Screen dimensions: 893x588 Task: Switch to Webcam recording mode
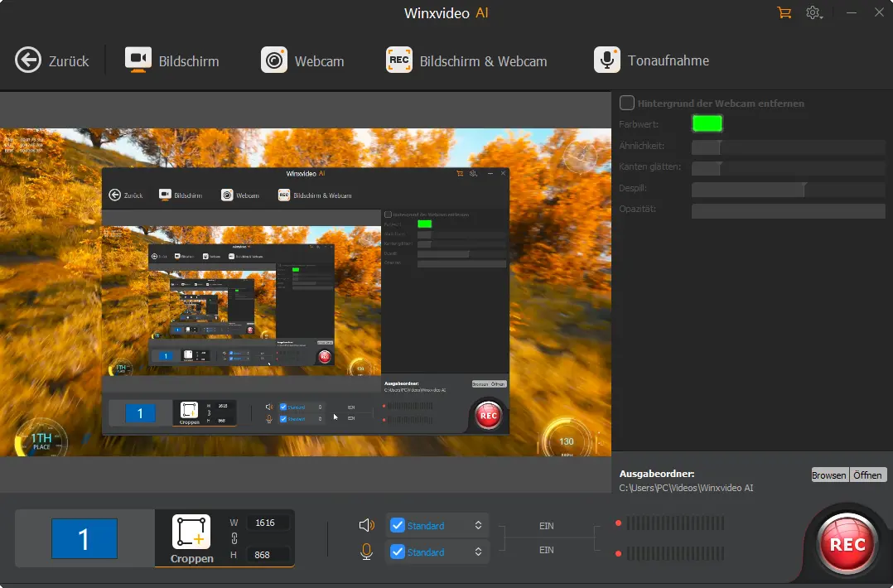(302, 60)
